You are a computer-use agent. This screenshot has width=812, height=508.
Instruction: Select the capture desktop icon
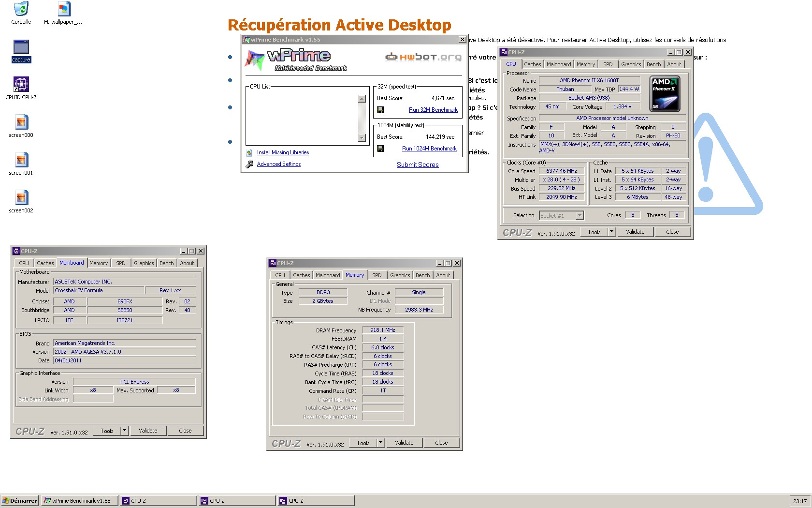(x=21, y=46)
